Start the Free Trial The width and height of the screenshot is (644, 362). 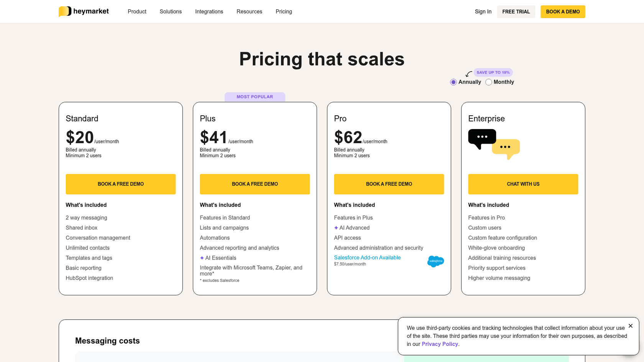click(x=516, y=11)
